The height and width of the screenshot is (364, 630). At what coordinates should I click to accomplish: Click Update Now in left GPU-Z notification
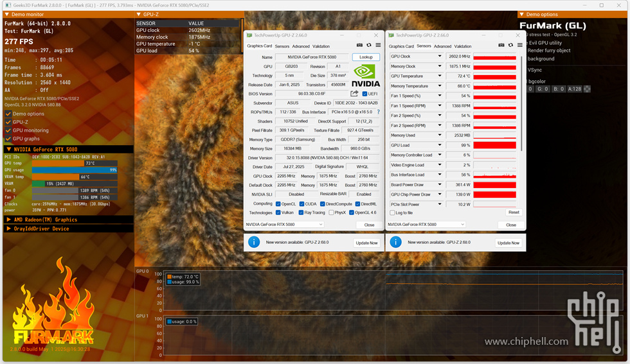366,243
